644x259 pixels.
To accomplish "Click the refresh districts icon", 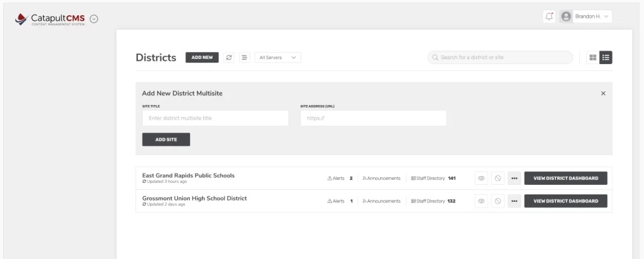I will pyautogui.click(x=229, y=57).
